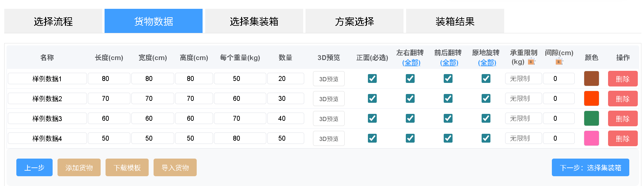Click the 名称 column header

pyautogui.click(x=47, y=57)
